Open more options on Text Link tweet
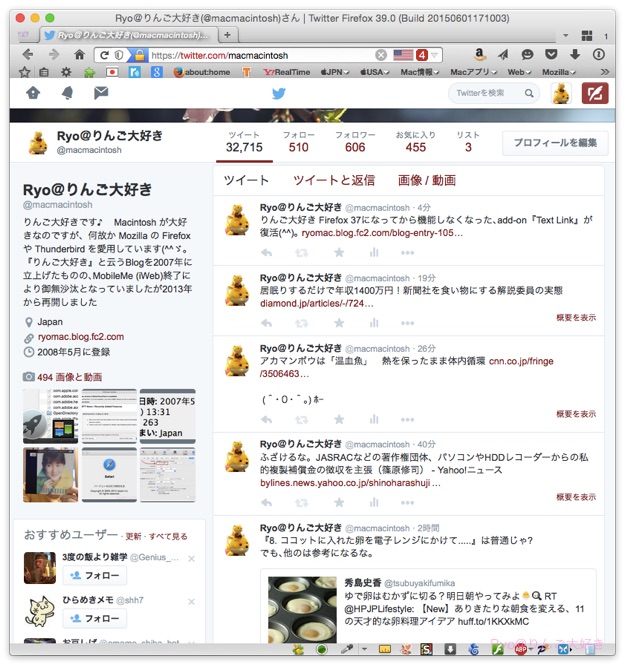The height and width of the screenshot is (665, 625). point(407,253)
